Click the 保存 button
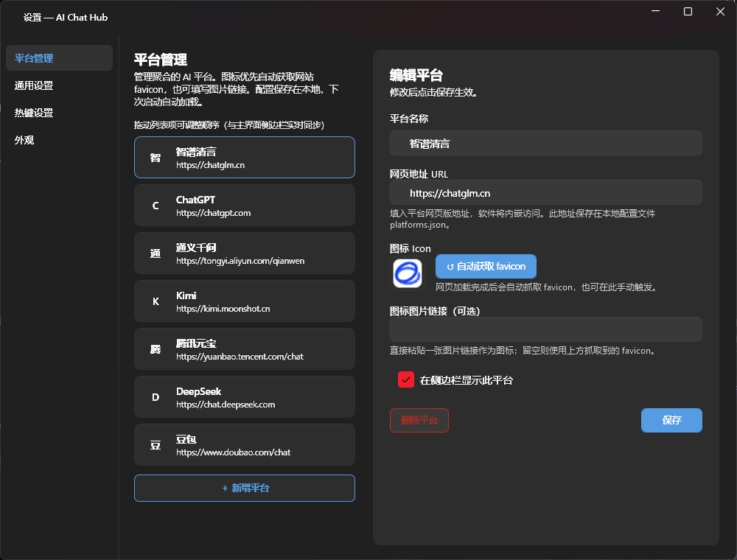This screenshot has width=737, height=560. coord(671,421)
